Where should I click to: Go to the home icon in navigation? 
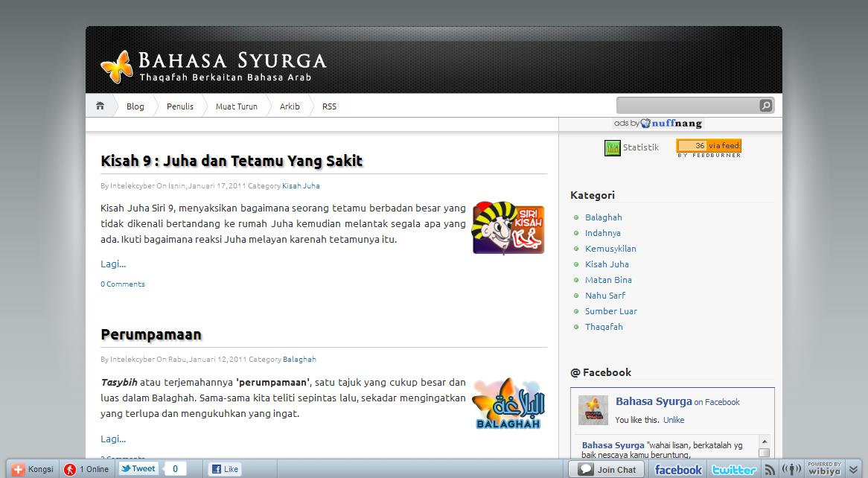coord(100,106)
